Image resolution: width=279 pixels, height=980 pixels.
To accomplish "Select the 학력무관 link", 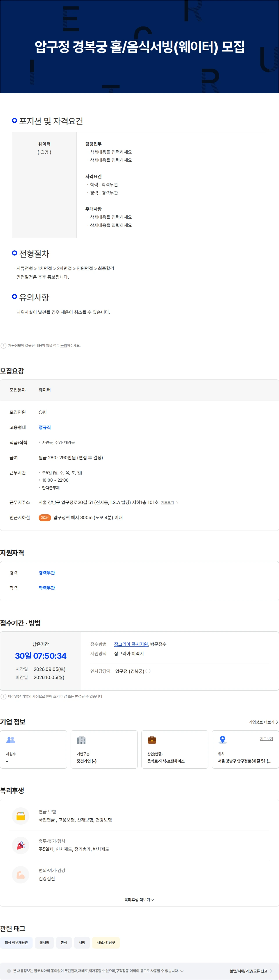I will point(47,588).
